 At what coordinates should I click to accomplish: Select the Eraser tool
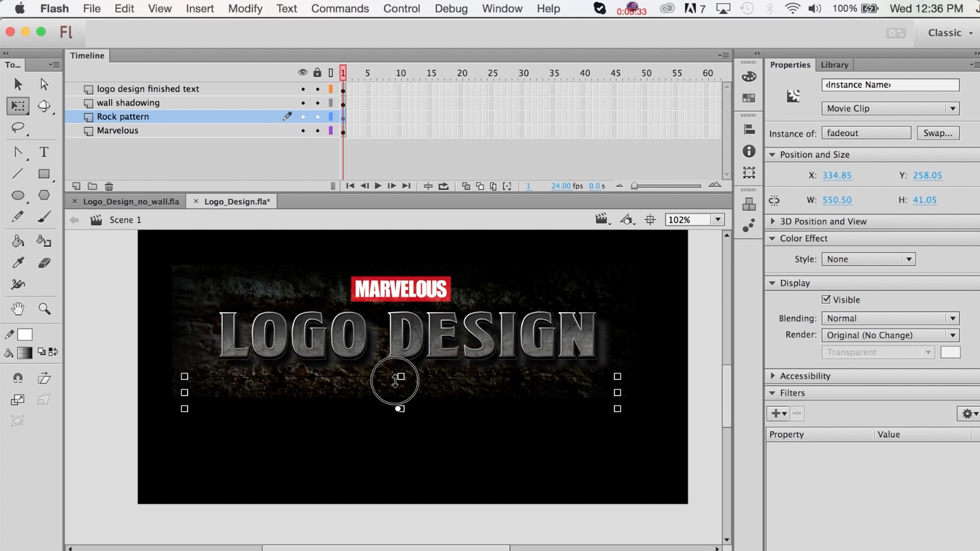[44, 263]
